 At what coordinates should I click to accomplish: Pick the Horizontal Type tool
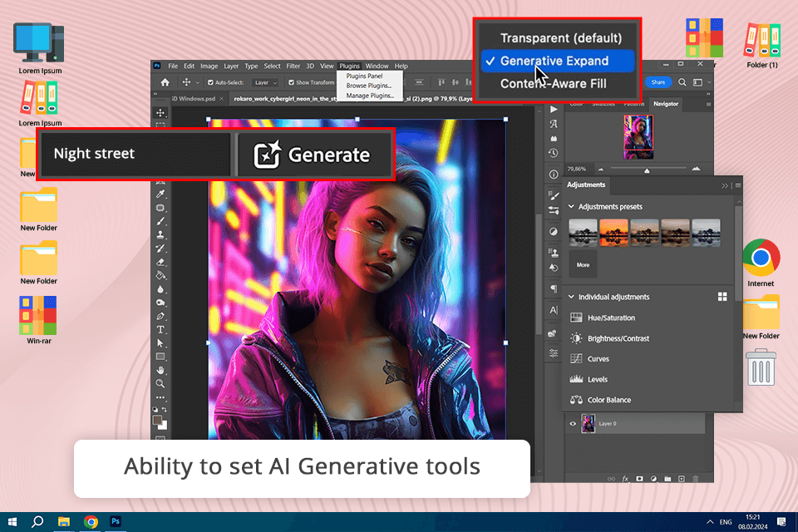(160, 330)
